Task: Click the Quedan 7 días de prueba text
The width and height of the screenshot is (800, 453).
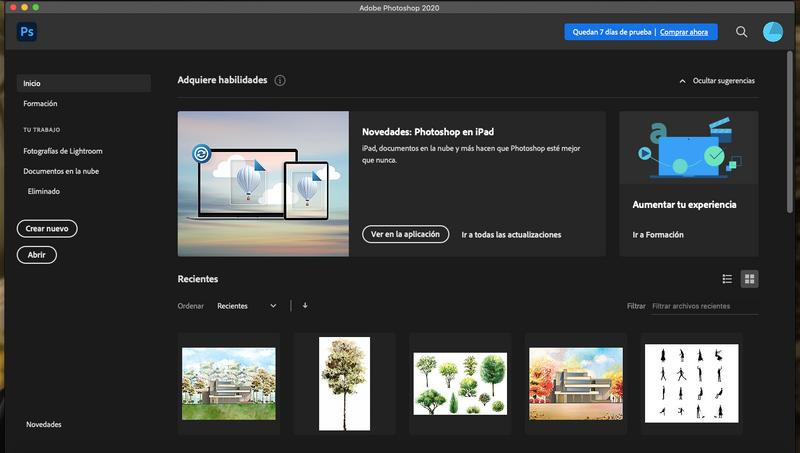Action: pyautogui.click(x=612, y=32)
